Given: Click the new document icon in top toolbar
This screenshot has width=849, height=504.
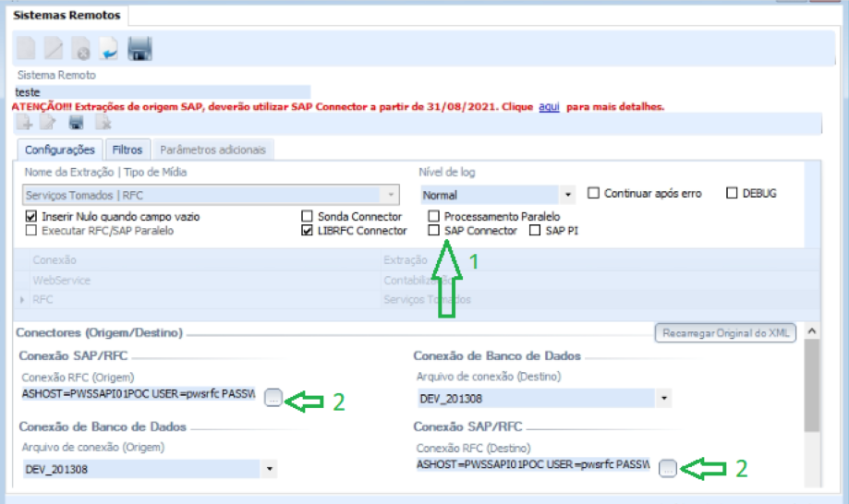Looking at the screenshot, I should [x=27, y=49].
